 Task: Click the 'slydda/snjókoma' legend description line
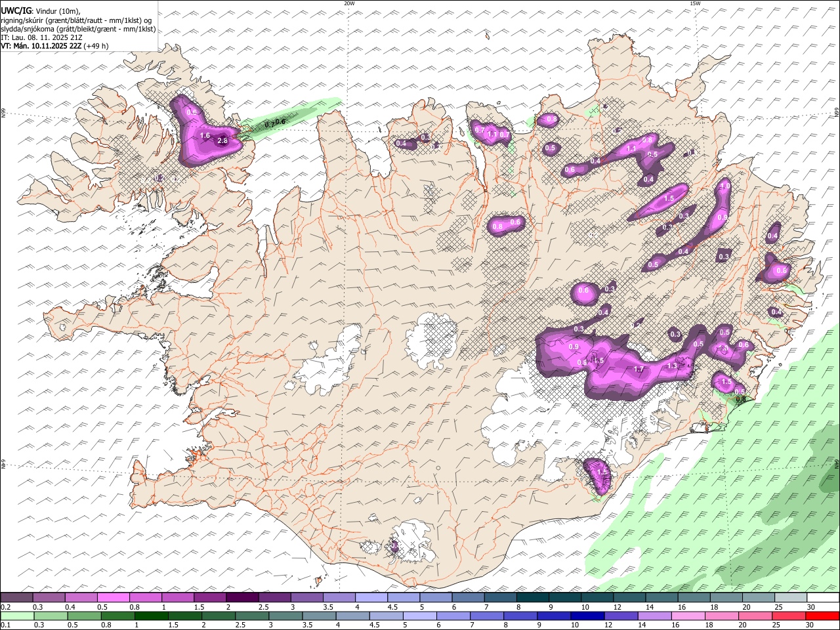[78, 29]
